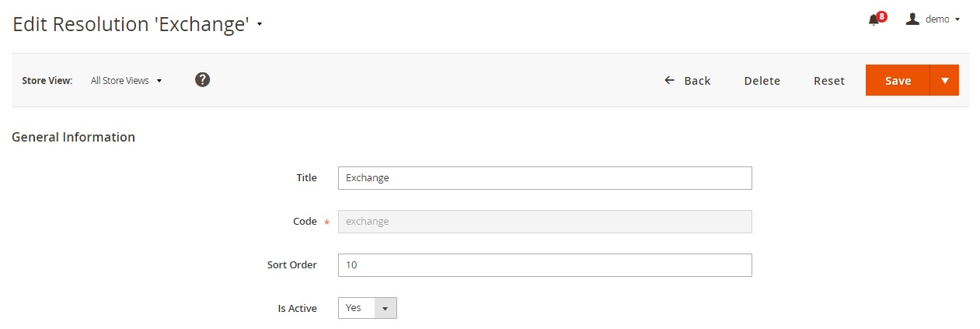Expand the arrow beside the page title
The image size is (980, 329).
click(x=260, y=25)
